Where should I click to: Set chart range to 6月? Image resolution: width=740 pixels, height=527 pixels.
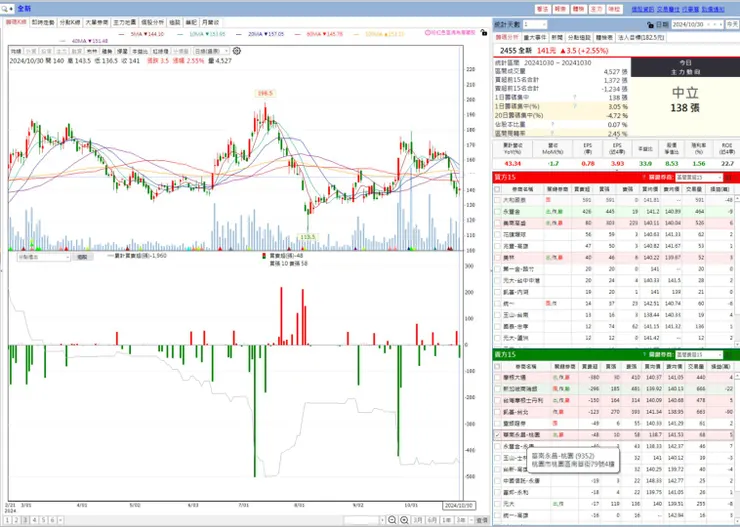tap(432, 520)
